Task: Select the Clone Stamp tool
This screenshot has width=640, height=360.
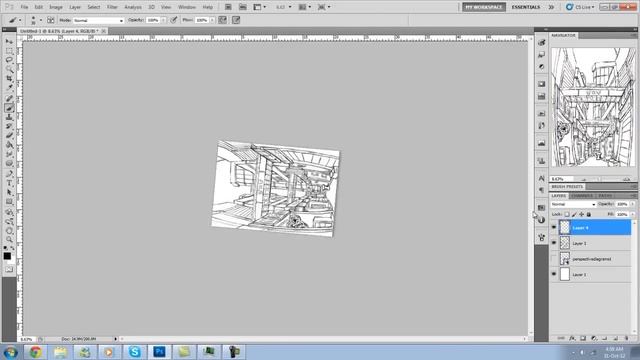Action: [9, 117]
